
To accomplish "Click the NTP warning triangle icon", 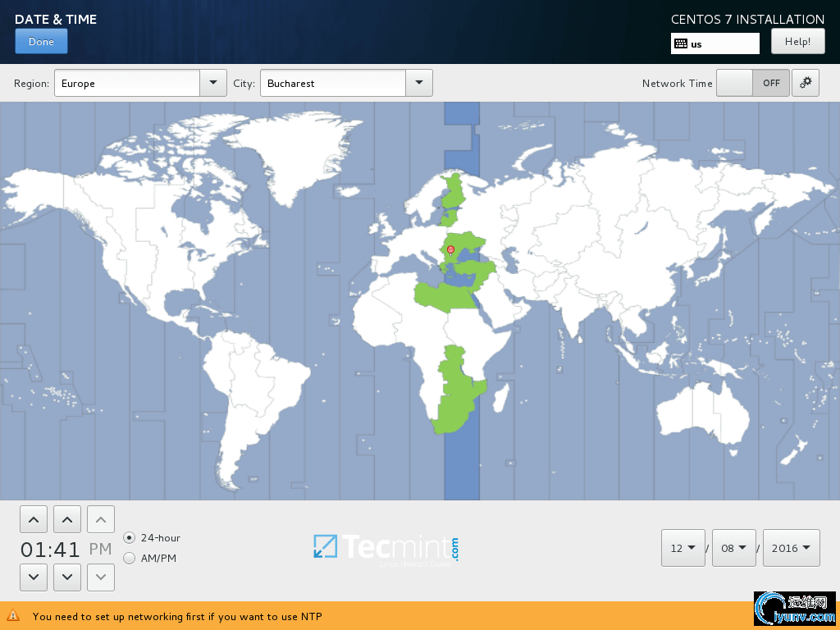I will pos(13,615).
